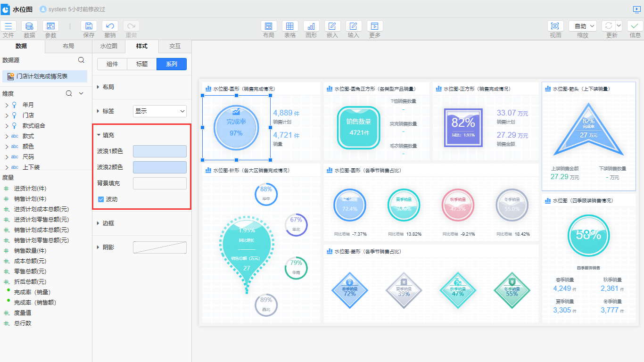The height and width of the screenshot is (362, 644).
Task: Expand the 边框 section
Action: coord(108,223)
